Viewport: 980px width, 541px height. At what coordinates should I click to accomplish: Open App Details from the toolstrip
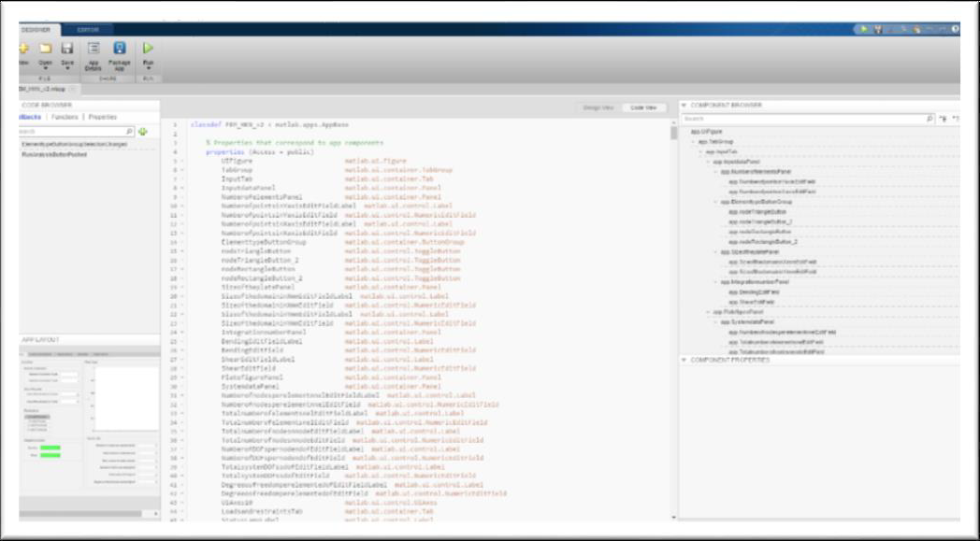pyautogui.click(x=94, y=49)
